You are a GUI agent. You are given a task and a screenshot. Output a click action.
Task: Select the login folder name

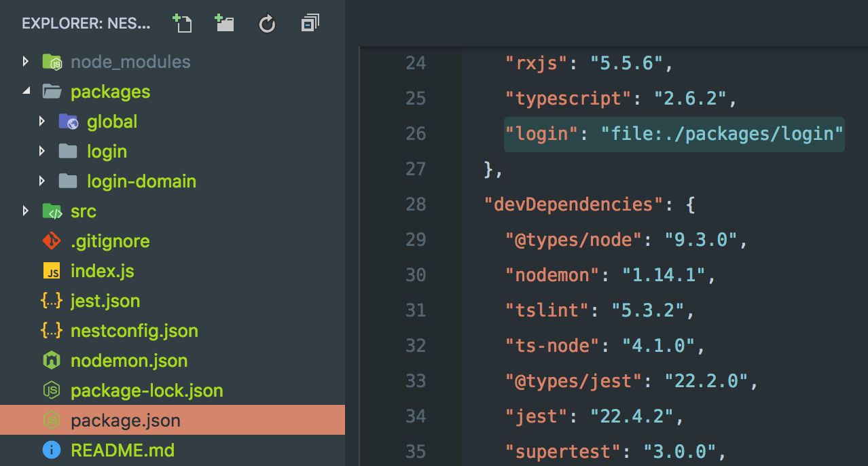107,151
